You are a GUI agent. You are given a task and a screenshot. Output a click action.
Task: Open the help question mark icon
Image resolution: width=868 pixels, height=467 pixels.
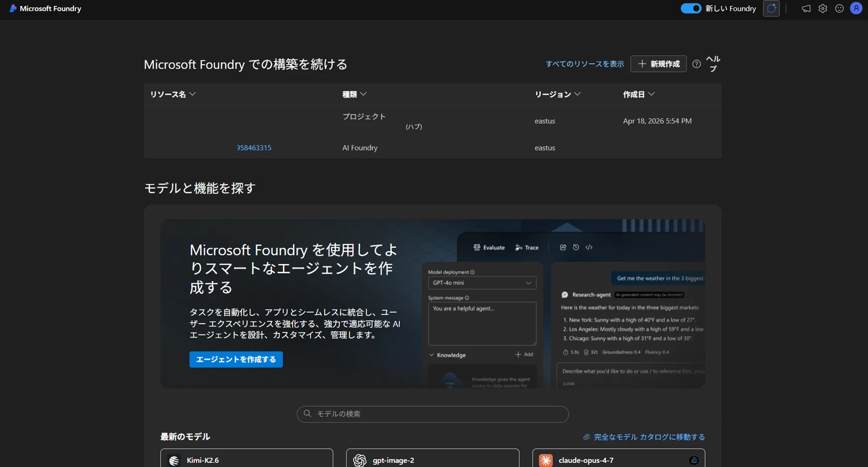[697, 64]
